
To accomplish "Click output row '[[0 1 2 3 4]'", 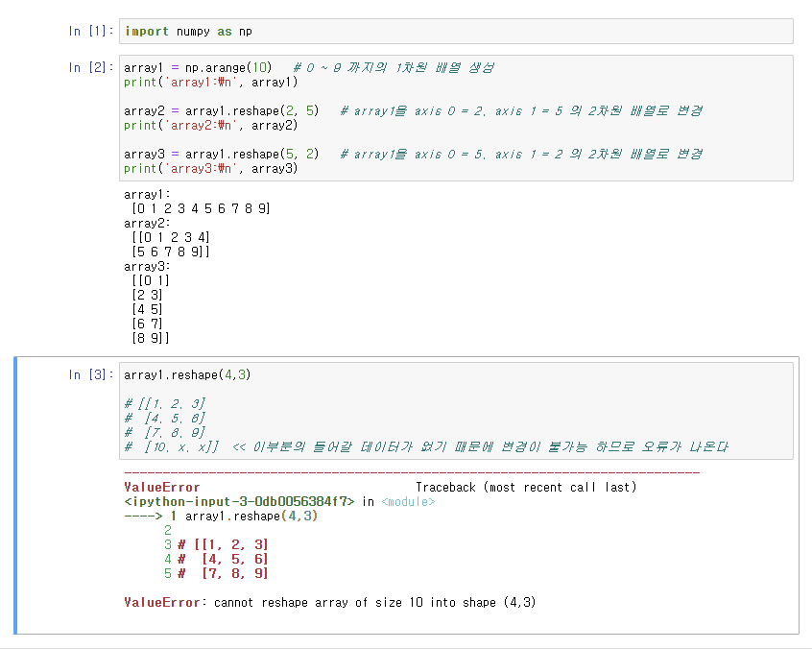I will tap(171, 238).
